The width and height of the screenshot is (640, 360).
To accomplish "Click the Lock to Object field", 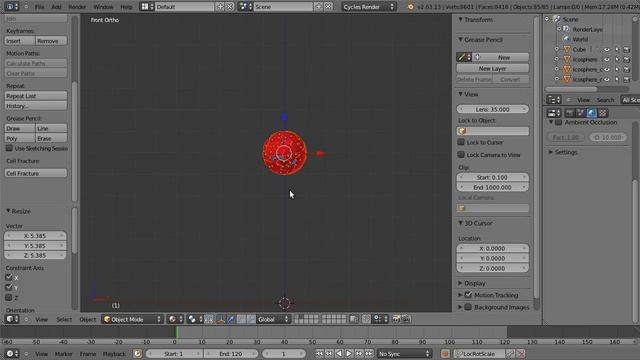I will coord(493,131).
